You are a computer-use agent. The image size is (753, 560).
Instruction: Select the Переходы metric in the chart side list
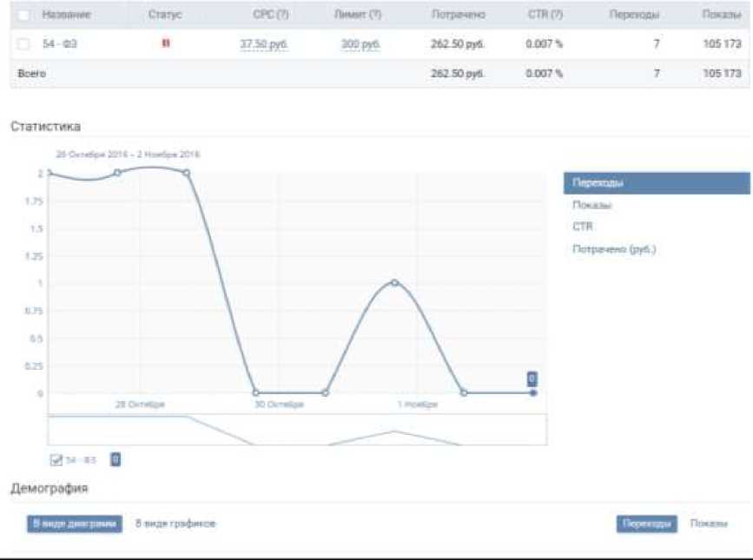tap(657, 183)
